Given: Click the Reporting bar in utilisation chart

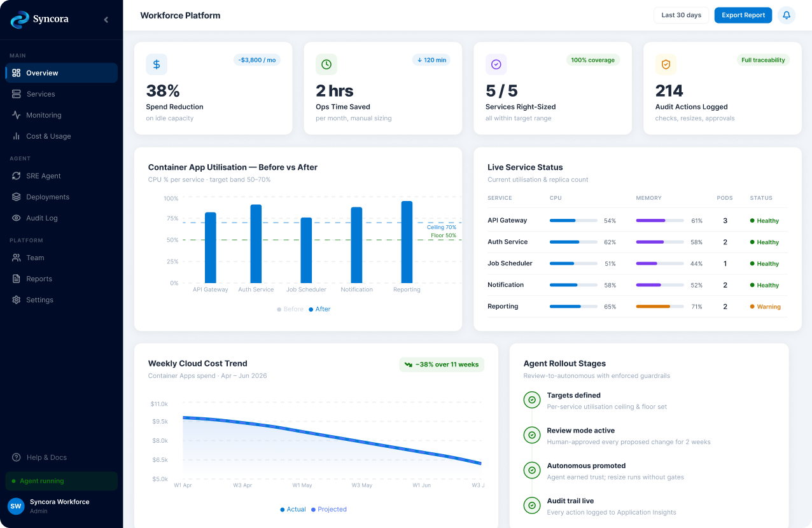Looking at the screenshot, I should [407, 242].
